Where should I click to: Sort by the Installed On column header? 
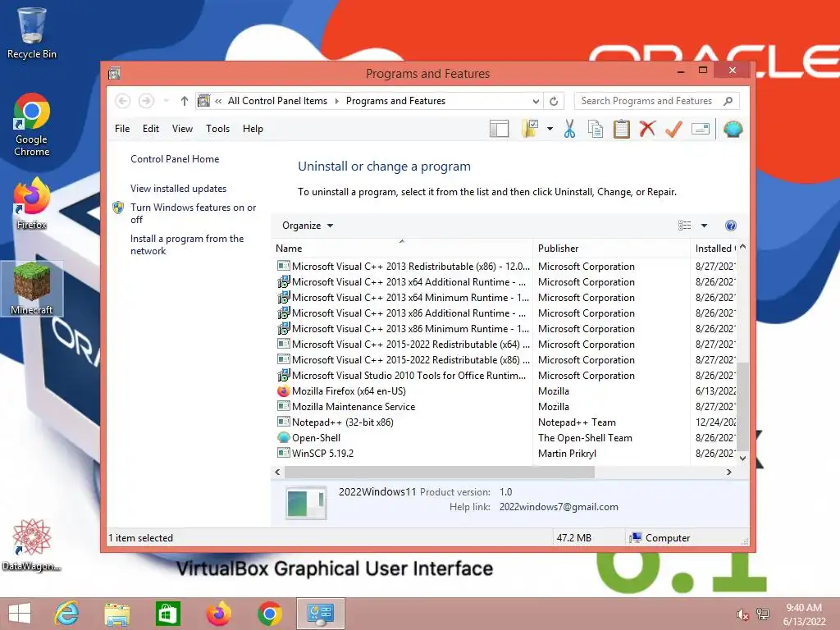(x=714, y=248)
